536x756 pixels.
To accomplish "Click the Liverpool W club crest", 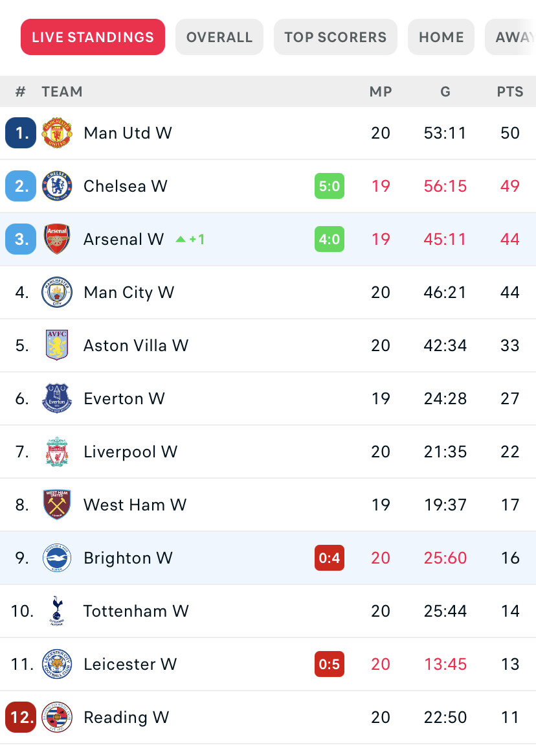I will click(x=57, y=452).
